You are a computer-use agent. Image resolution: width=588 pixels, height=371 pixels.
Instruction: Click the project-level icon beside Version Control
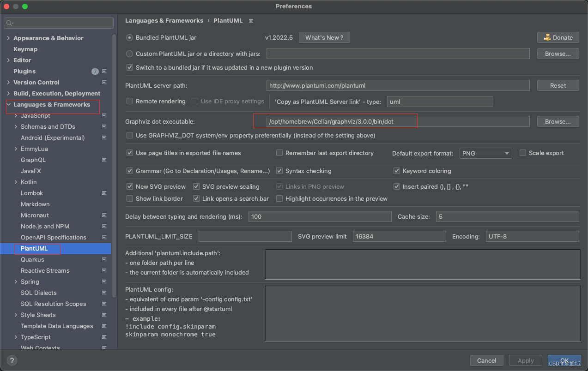(104, 82)
